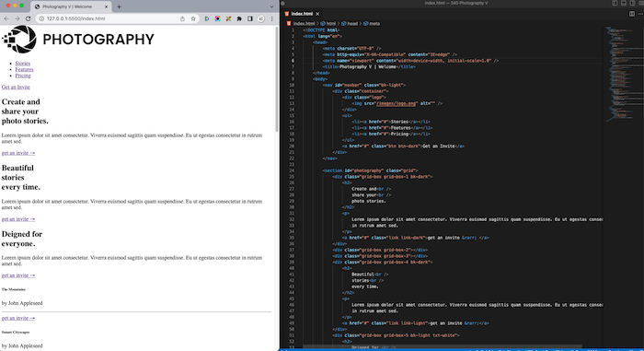Click the grid-box grid-box-2 div line
The width and height of the screenshot is (644, 351).
click(x=380, y=250)
